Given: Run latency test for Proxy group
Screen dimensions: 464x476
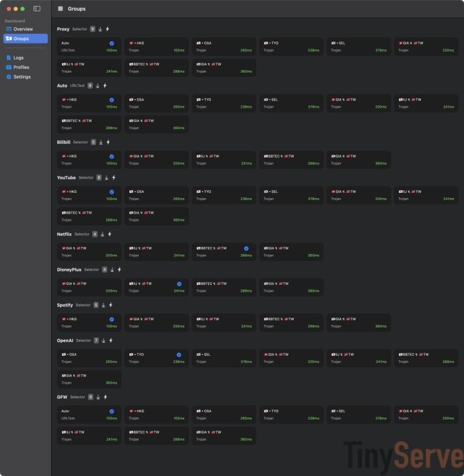Looking at the screenshot, I should click(x=107, y=29).
